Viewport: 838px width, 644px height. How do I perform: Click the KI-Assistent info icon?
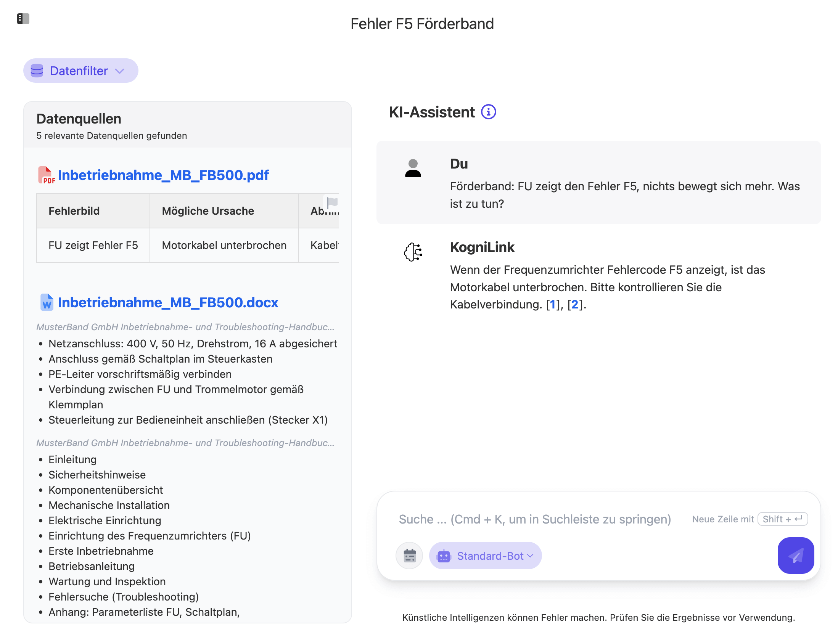tap(488, 112)
